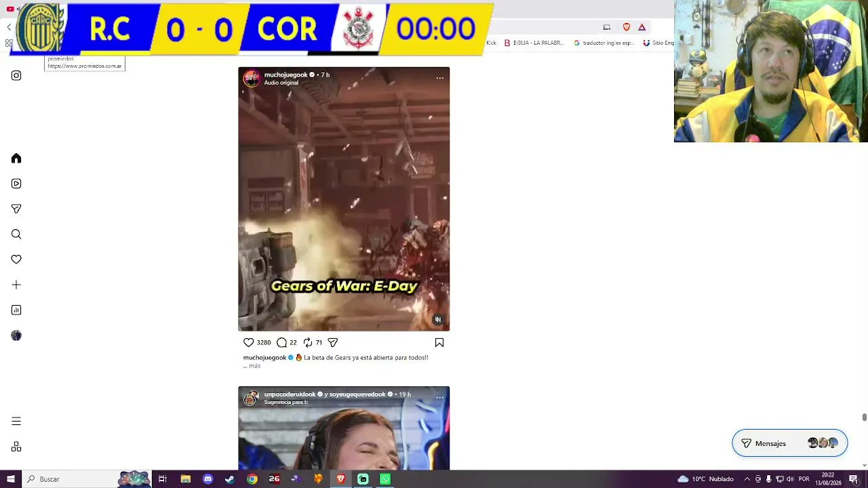The width and height of the screenshot is (868, 488).
Task: Open 'traductor ingles esp...' bookmark
Action: point(604,43)
